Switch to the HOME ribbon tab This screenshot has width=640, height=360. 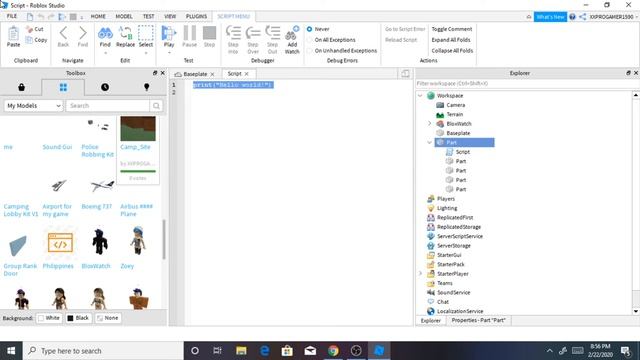(x=98, y=16)
